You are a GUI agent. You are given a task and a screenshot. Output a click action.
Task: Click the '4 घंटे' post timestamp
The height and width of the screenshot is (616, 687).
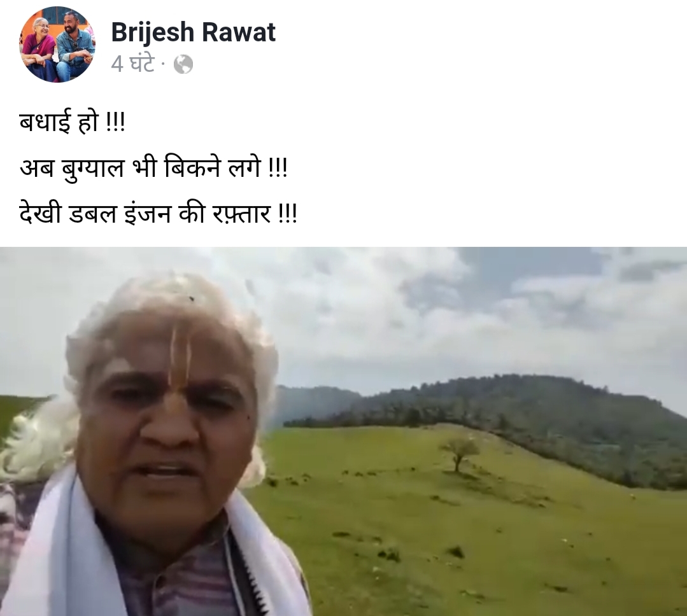[x=133, y=64]
